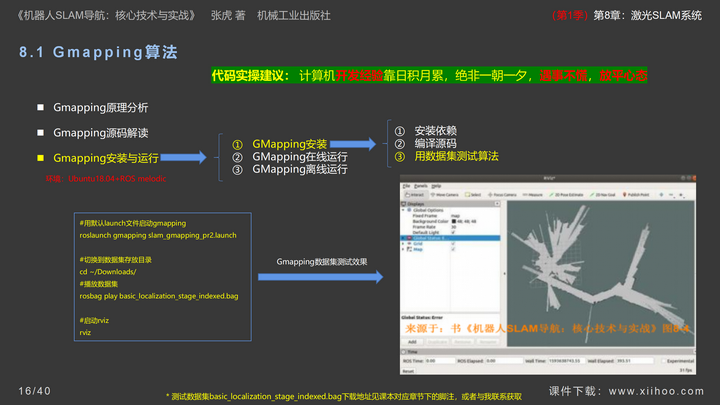Viewport: 720px width, 405px height.
Task: Toggle the Grid display checkbox
Action: click(453, 244)
